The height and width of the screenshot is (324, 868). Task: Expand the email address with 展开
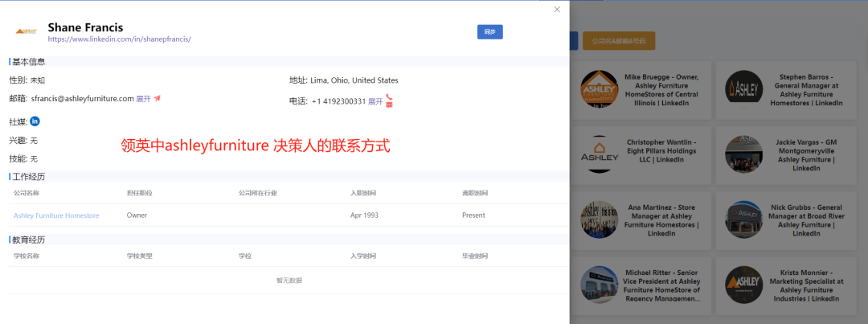pos(143,99)
